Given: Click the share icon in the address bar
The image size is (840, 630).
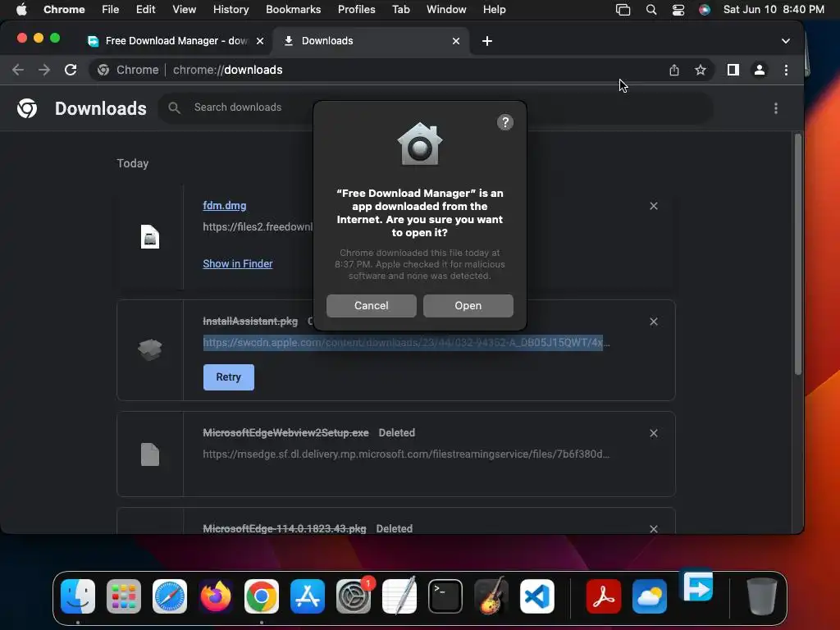Looking at the screenshot, I should click(674, 70).
